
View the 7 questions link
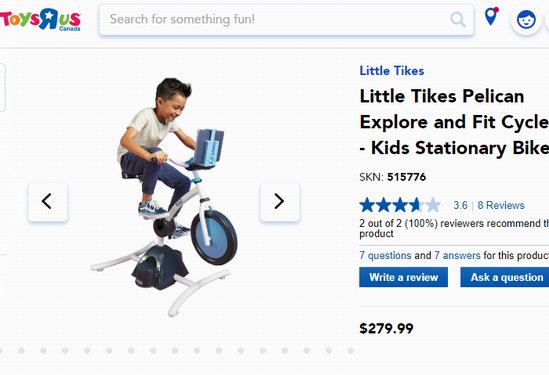385,255
